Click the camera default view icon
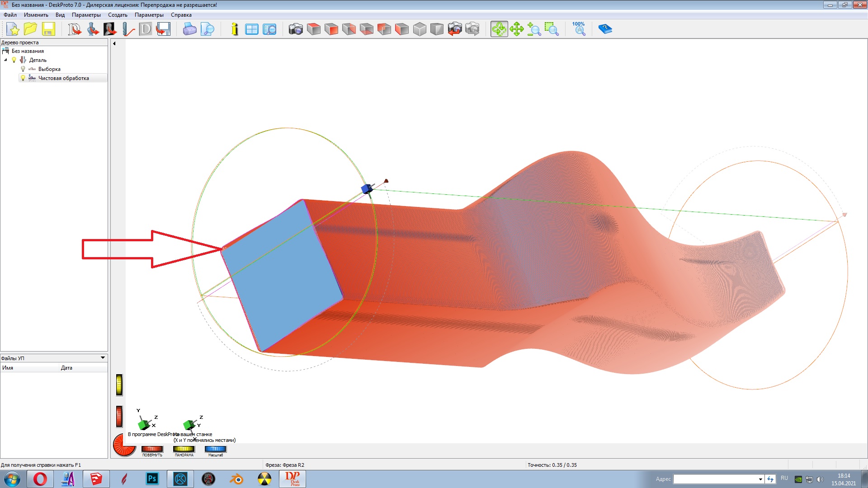Viewport: 868px width, 488px height. (x=296, y=29)
